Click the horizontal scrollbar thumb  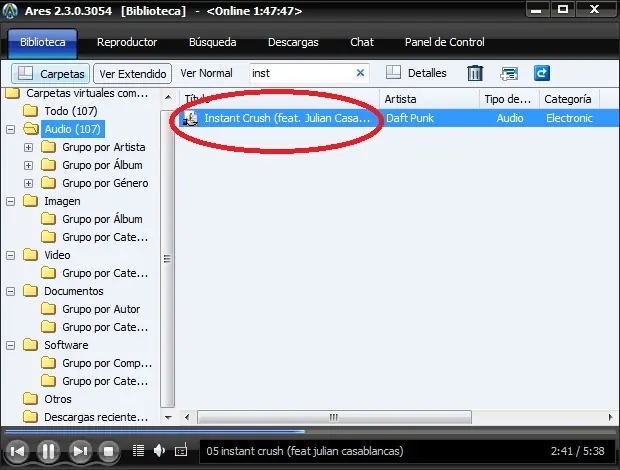coord(334,417)
